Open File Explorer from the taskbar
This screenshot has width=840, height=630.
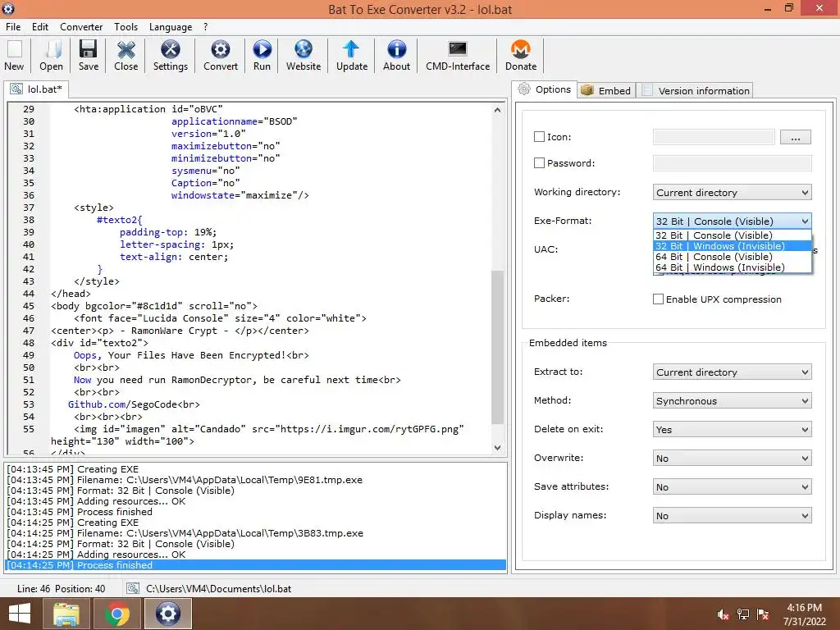pyautogui.click(x=66, y=614)
